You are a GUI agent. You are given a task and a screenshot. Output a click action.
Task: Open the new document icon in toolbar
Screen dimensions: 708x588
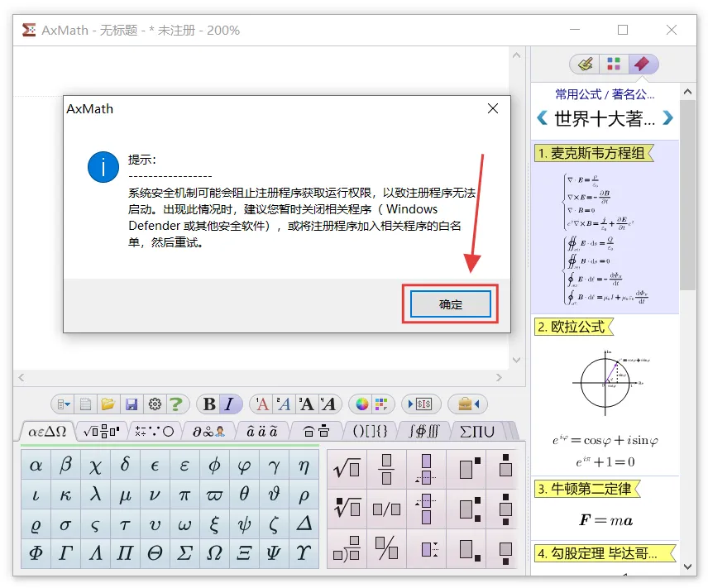85,404
